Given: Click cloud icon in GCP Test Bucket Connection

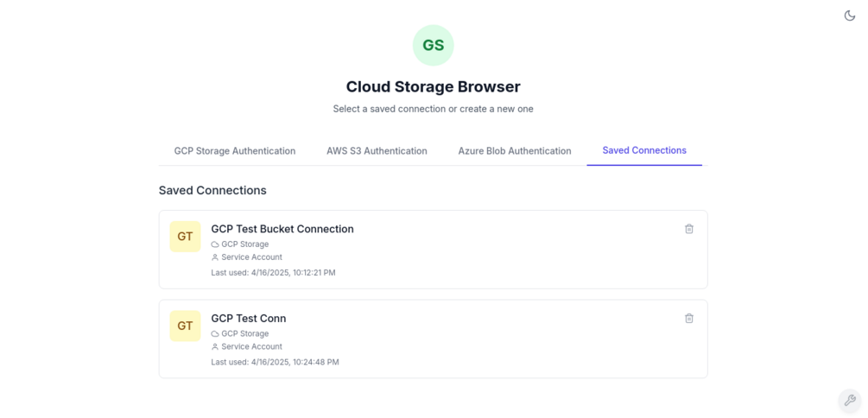Looking at the screenshot, I should [x=215, y=244].
